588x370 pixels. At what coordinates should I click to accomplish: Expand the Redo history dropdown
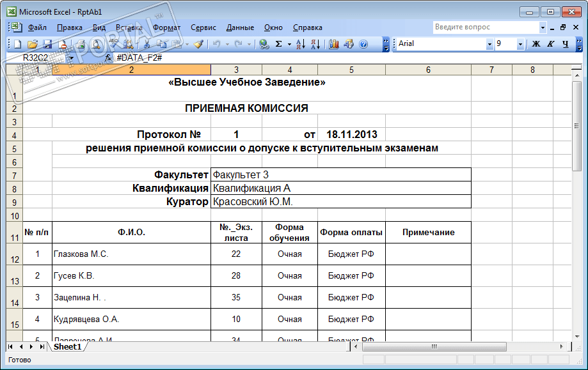pyautogui.click(x=249, y=45)
